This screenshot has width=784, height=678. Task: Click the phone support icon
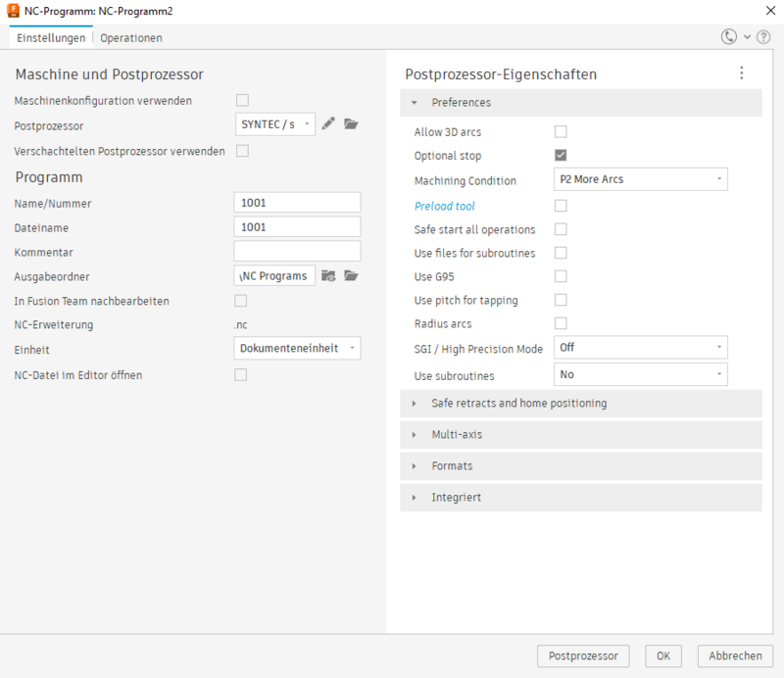pos(729,37)
